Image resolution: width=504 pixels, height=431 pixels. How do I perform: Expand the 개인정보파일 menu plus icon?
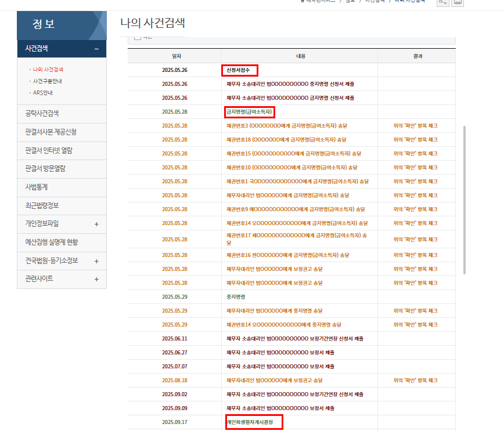[x=96, y=224]
